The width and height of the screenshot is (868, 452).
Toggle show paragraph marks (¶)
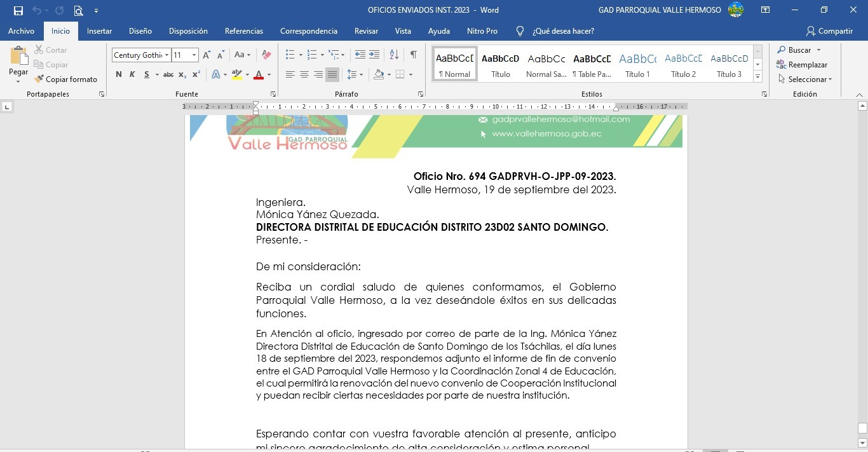(413, 55)
